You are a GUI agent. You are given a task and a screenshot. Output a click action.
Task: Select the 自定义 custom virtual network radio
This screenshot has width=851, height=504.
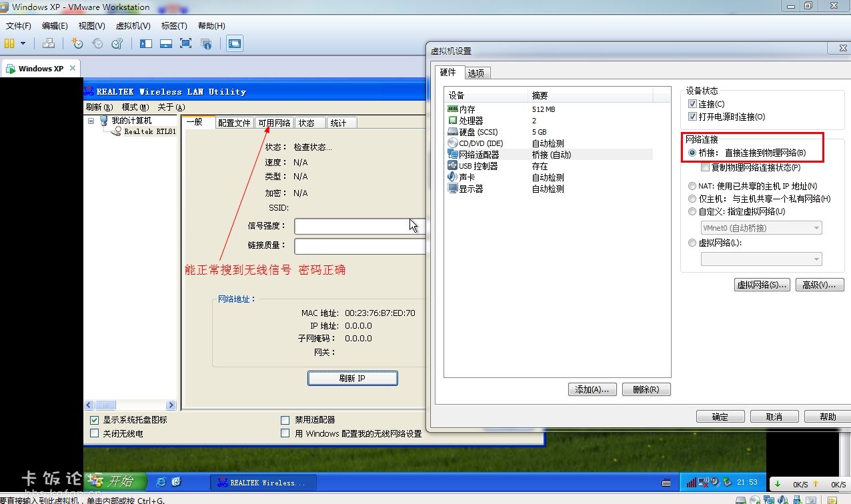(692, 211)
